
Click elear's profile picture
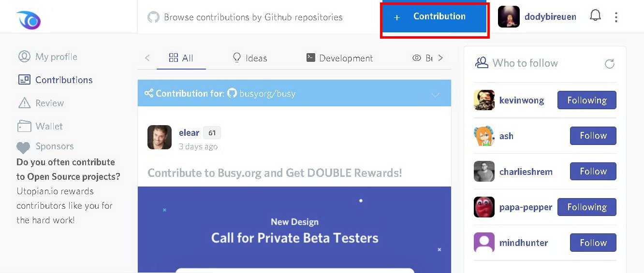pyautogui.click(x=160, y=137)
